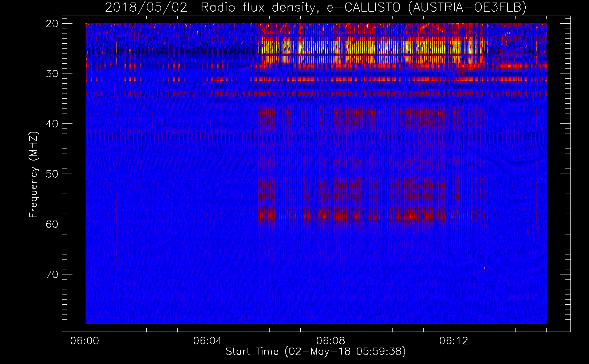Click the 'Start Time (02-May-18 05:59:38)' label
The image size is (589, 364).
point(316,351)
